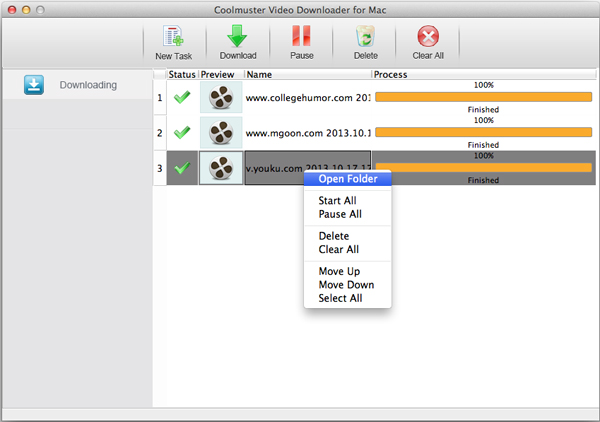
Task: Select the www.mgoon.com file name
Action: coord(308,133)
